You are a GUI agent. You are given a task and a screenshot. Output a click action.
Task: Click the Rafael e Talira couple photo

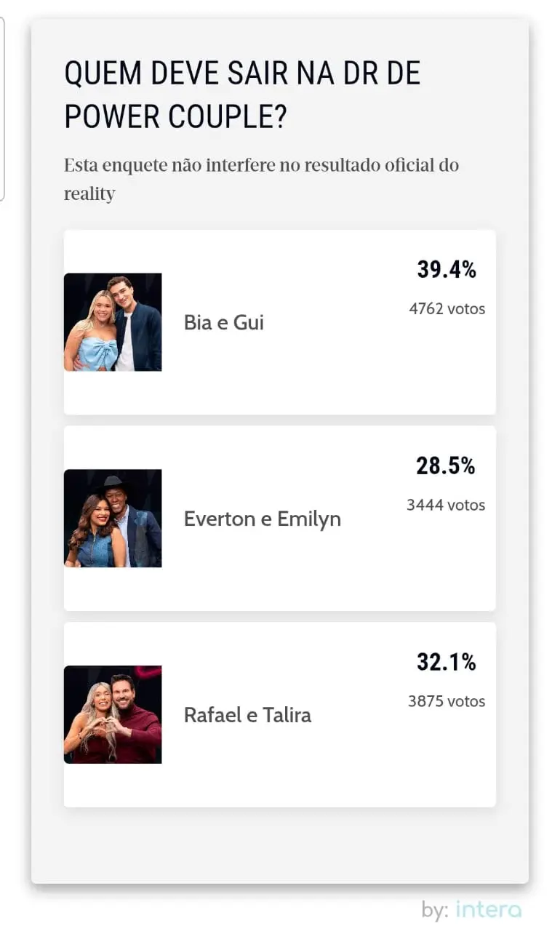point(113,714)
